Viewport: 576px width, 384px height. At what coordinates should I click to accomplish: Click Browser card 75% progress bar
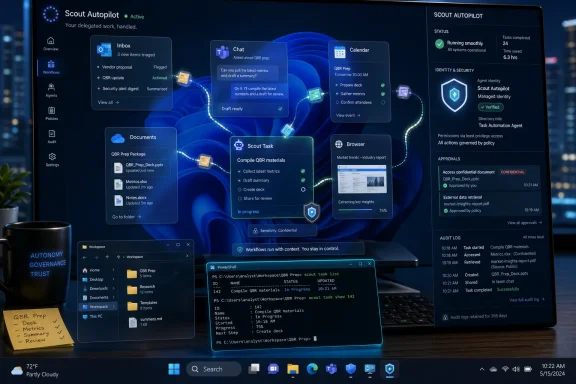coord(356,210)
